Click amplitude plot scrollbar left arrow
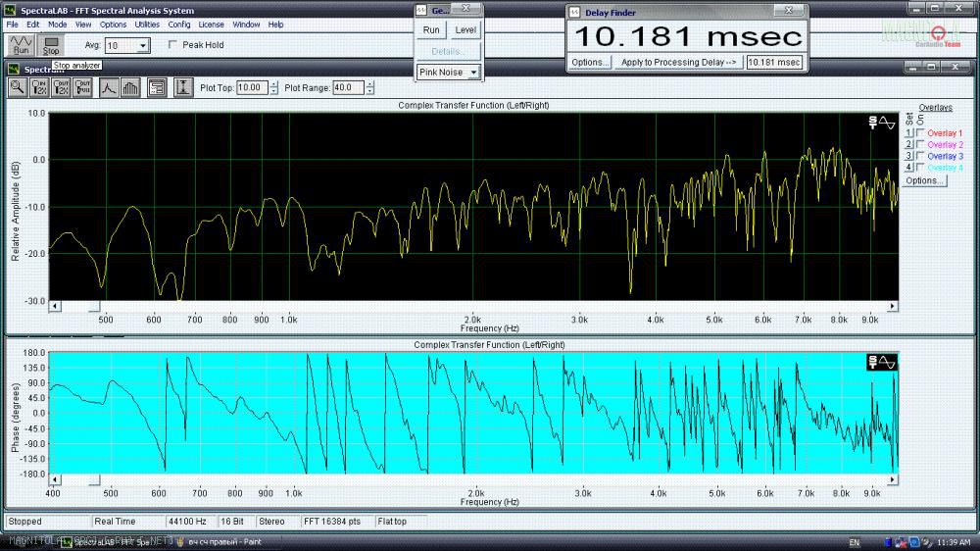 pos(55,307)
